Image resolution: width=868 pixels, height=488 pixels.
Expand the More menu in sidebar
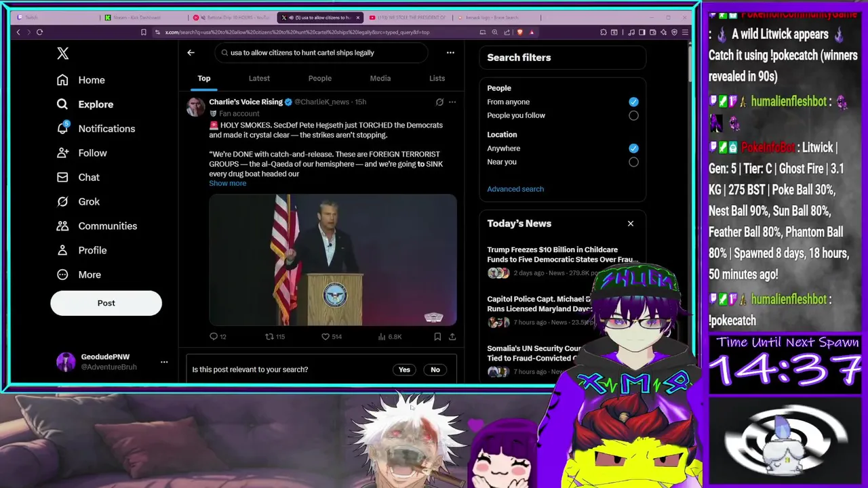tap(79, 275)
